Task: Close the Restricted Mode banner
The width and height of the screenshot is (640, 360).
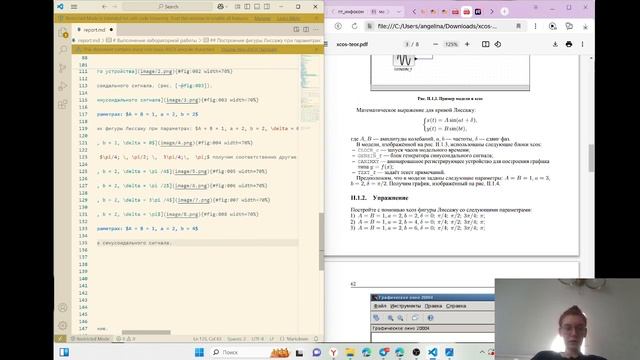Action: click(x=317, y=18)
